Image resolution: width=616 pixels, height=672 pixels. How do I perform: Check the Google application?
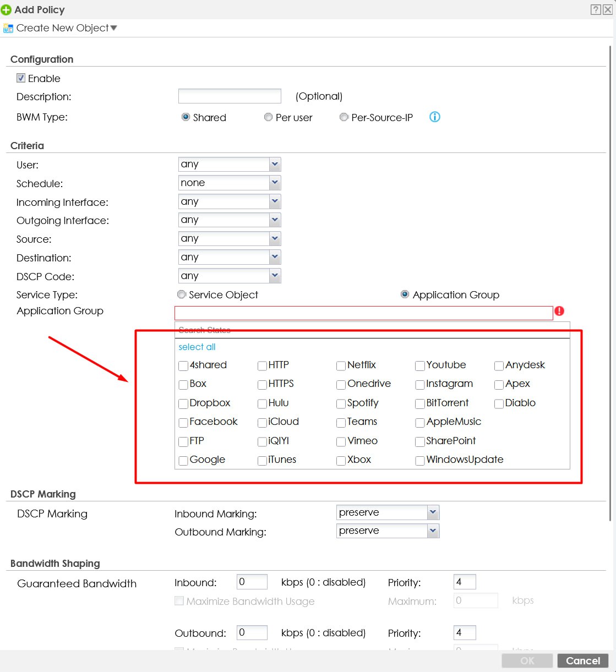(183, 461)
